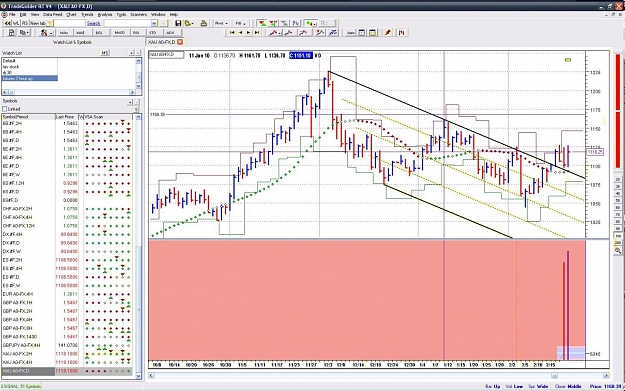625x391 pixels.
Task: Toggle the Linked checkbox
Action: [x=5, y=109]
